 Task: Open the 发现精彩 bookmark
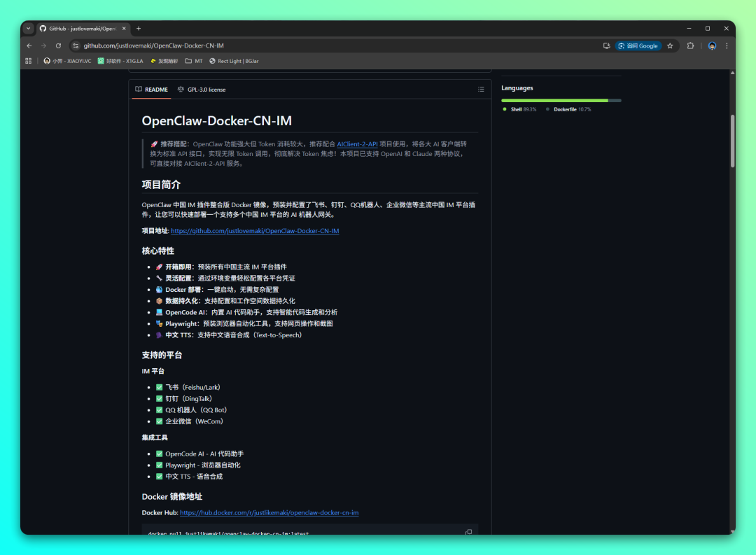click(164, 61)
